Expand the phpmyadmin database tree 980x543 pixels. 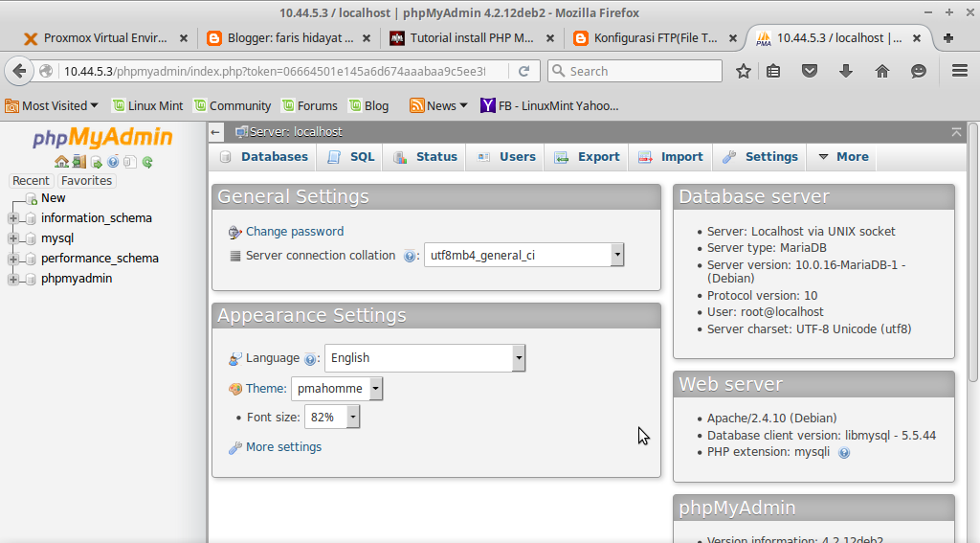point(12,279)
